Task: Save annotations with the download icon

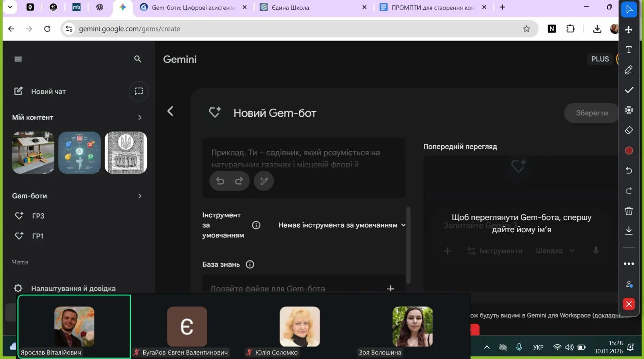Action: point(629,231)
